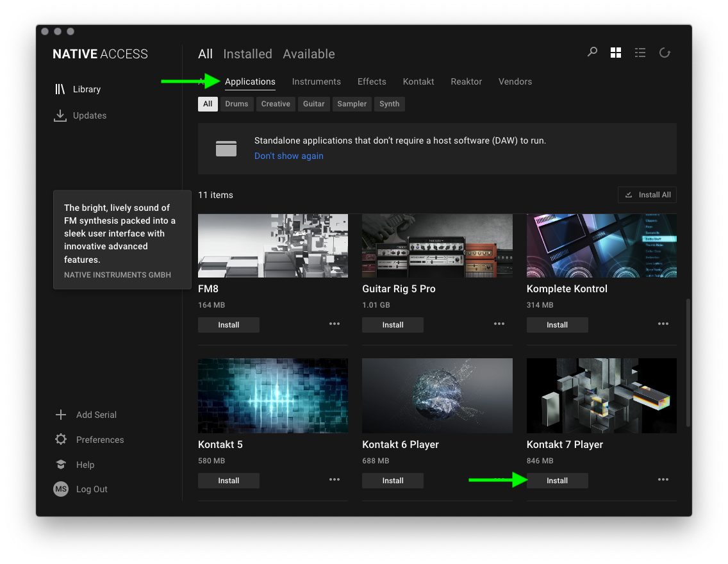Open the Kontakt category tab

(x=418, y=81)
